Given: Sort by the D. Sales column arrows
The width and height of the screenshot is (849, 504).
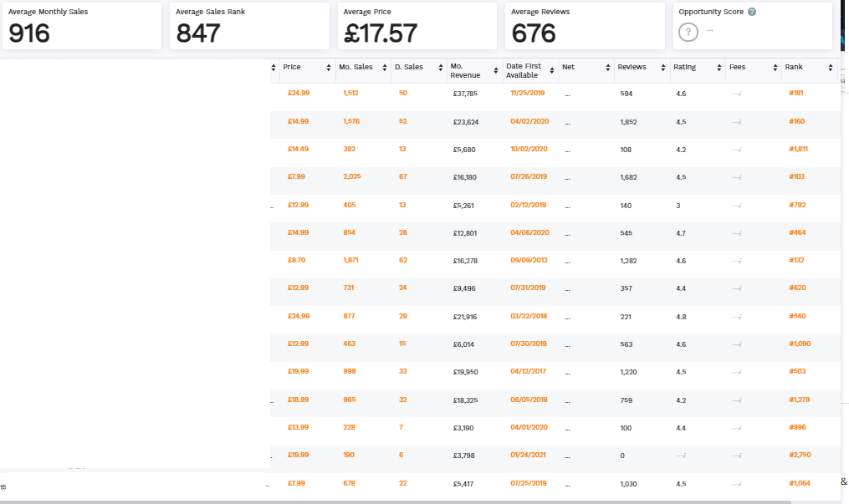Looking at the screenshot, I should 441,68.
